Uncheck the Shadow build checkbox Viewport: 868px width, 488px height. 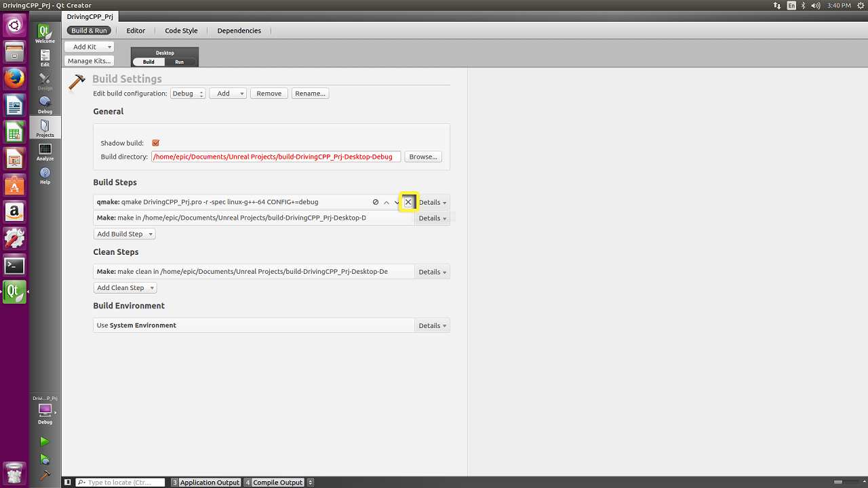pos(156,143)
